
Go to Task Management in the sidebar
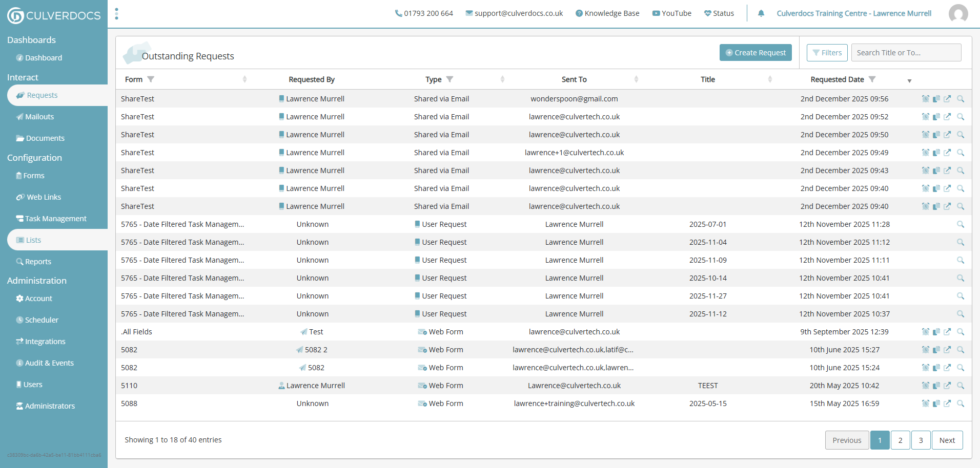55,219
